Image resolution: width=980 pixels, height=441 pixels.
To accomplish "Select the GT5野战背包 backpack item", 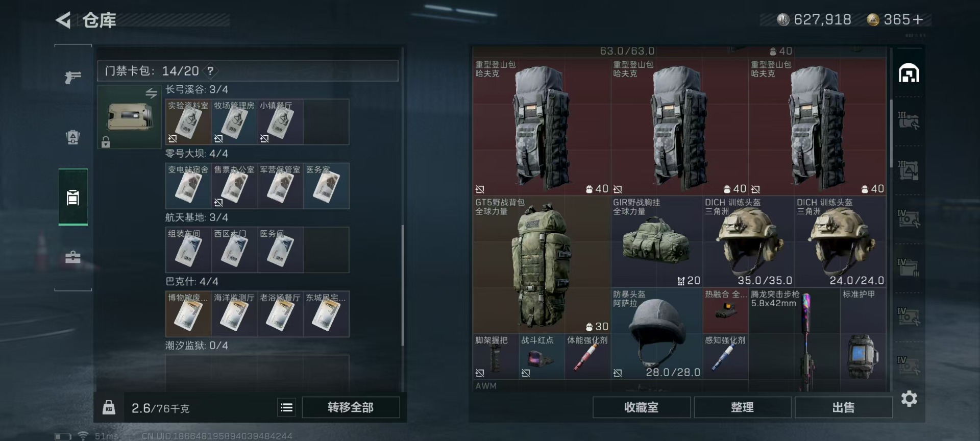I will (x=542, y=265).
